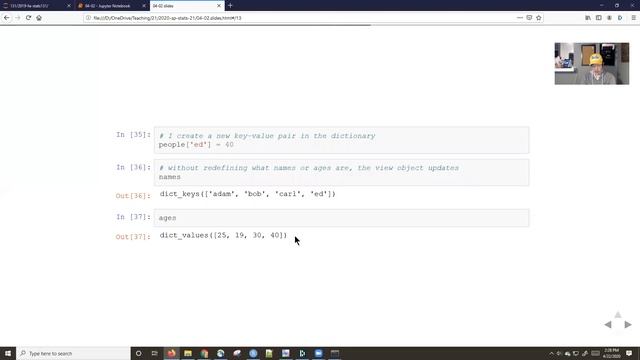640x360 pixels.
Task: Close the Jupyter Notebook tab
Action: pyautogui.click(x=144, y=6)
